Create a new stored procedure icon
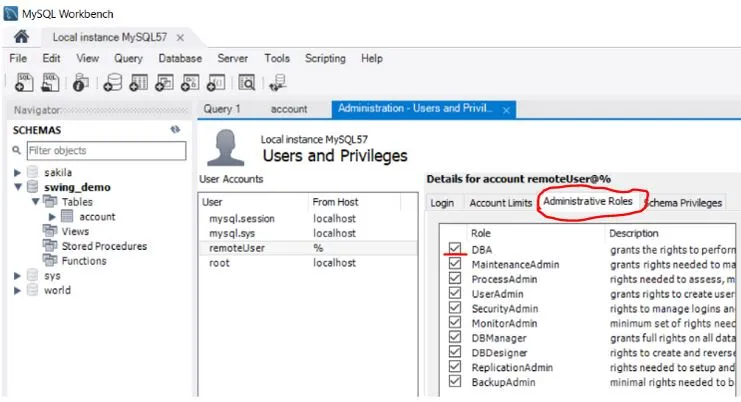Viewport: 741px width, 402px height. tap(190, 82)
